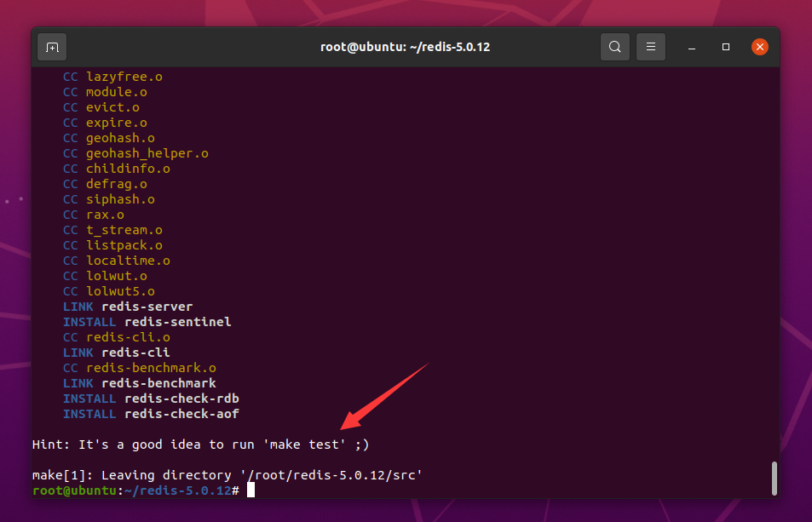Click the text 'INSTALL redis-sentinel'
Viewport: 812px width, 522px height.
click(147, 322)
